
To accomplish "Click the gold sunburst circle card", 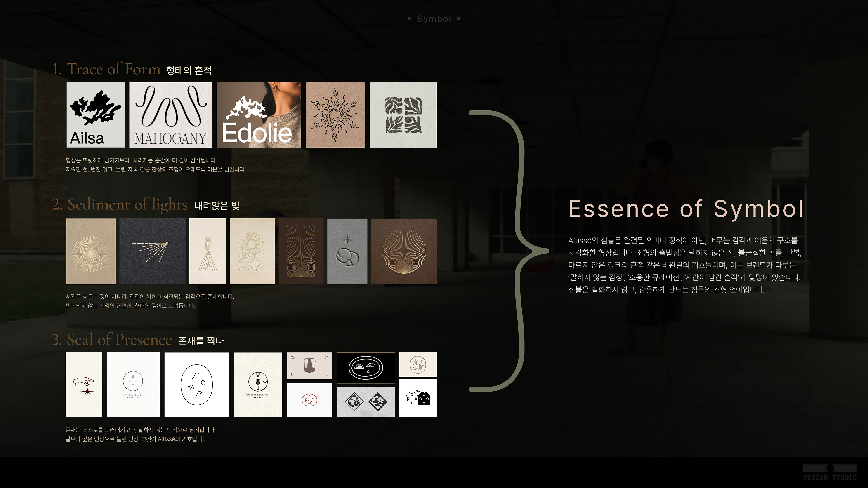I will pos(91,251).
